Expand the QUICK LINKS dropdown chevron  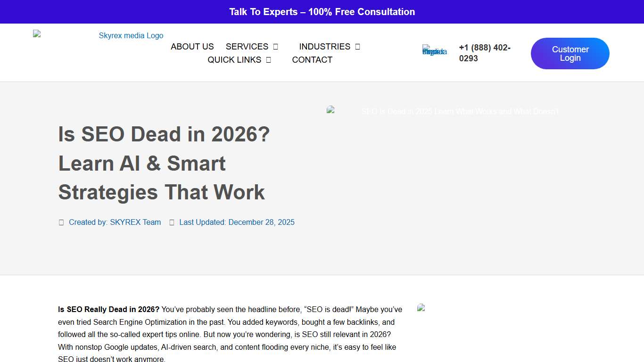[268, 59]
